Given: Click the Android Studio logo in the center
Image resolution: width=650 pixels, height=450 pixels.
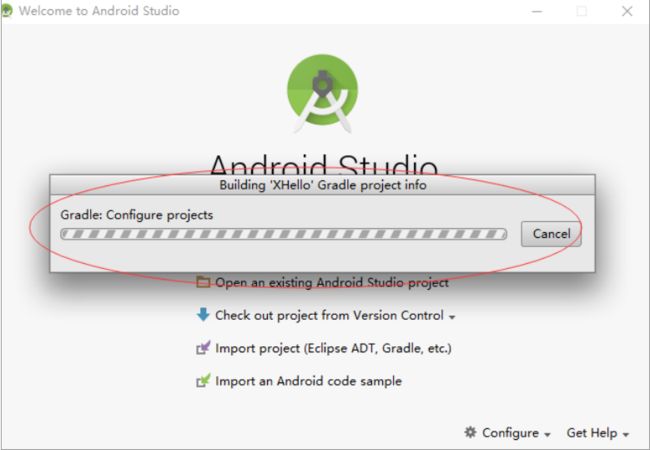Looking at the screenshot, I should [x=323, y=94].
